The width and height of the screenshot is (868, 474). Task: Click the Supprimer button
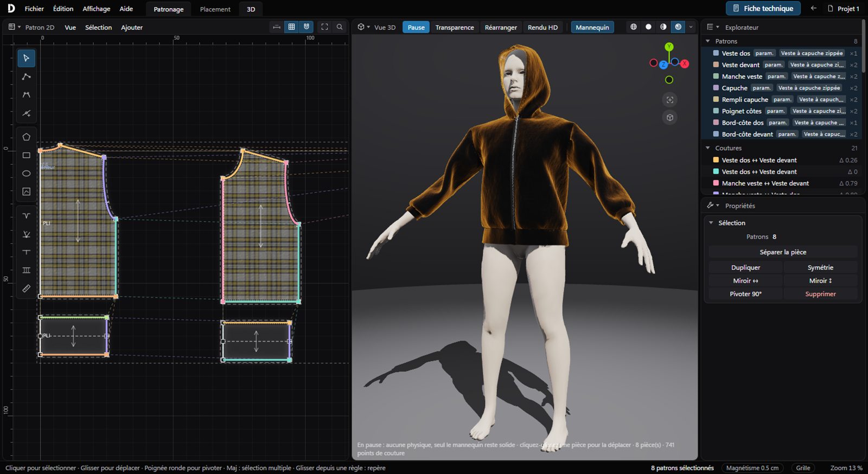[820, 294]
